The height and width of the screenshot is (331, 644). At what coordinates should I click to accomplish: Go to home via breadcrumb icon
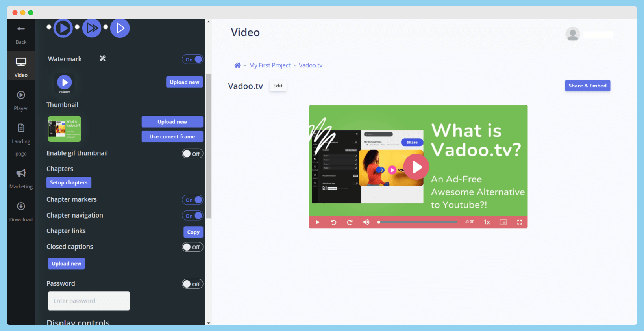[237, 65]
